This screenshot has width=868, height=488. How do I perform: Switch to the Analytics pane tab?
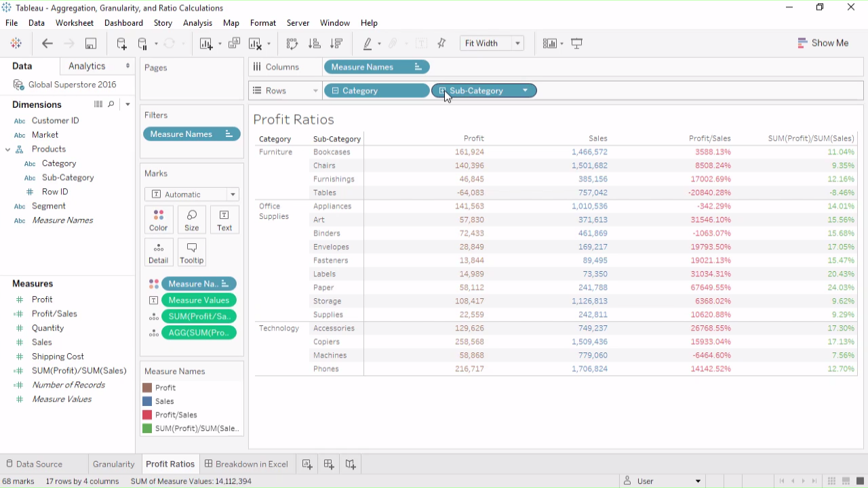point(87,66)
